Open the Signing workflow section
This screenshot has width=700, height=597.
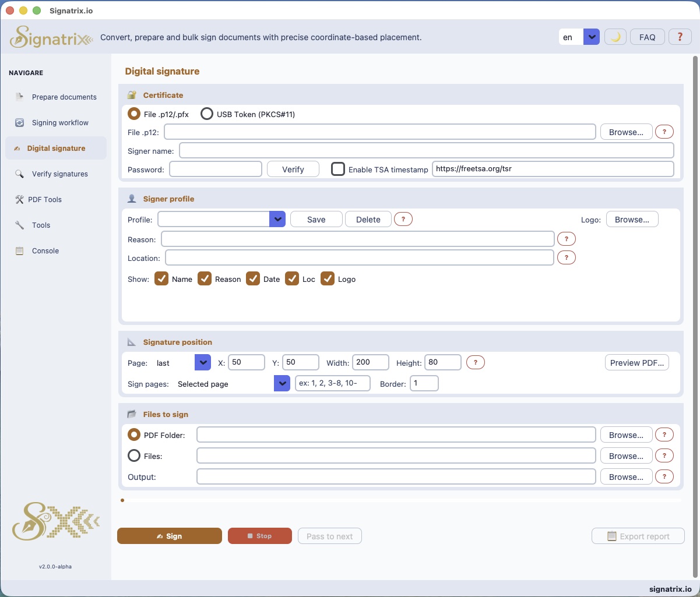coord(19,122)
